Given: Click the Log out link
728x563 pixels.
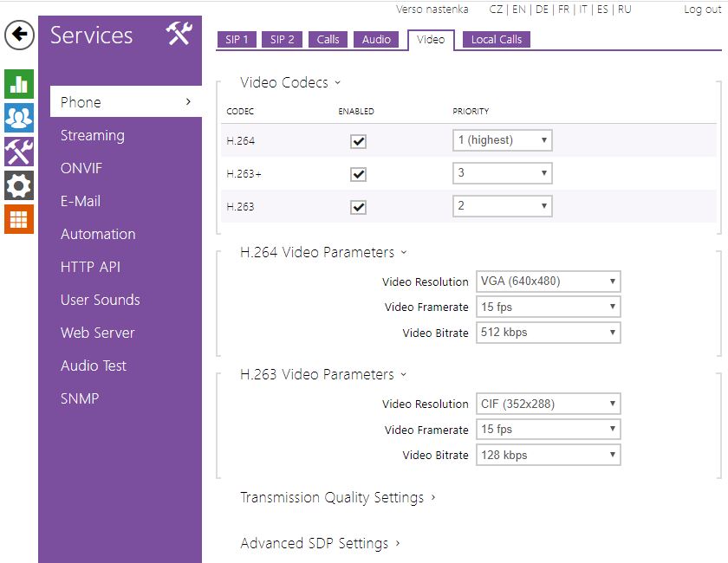Looking at the screenshot, I should (x=702, y=10).
